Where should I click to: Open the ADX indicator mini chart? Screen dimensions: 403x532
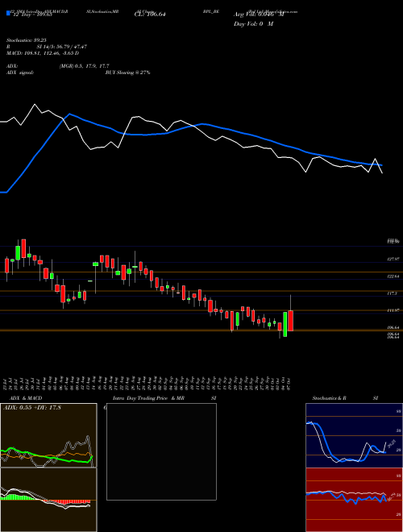(x=48, y=435)
